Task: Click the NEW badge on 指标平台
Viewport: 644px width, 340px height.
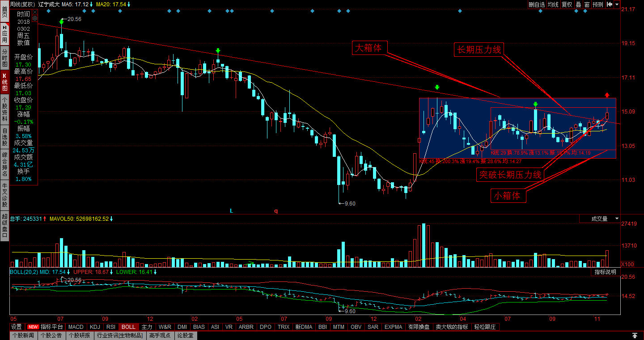Action: (33, 327)
